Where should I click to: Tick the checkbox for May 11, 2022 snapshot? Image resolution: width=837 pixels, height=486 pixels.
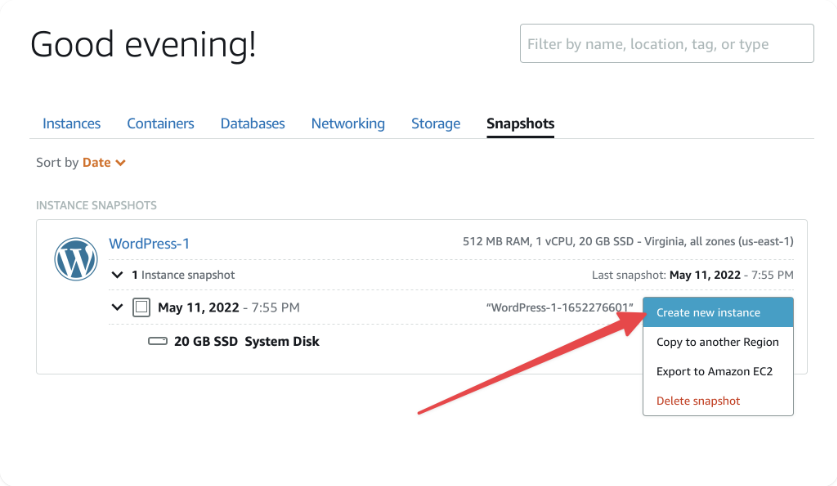(x=141, y=307)
